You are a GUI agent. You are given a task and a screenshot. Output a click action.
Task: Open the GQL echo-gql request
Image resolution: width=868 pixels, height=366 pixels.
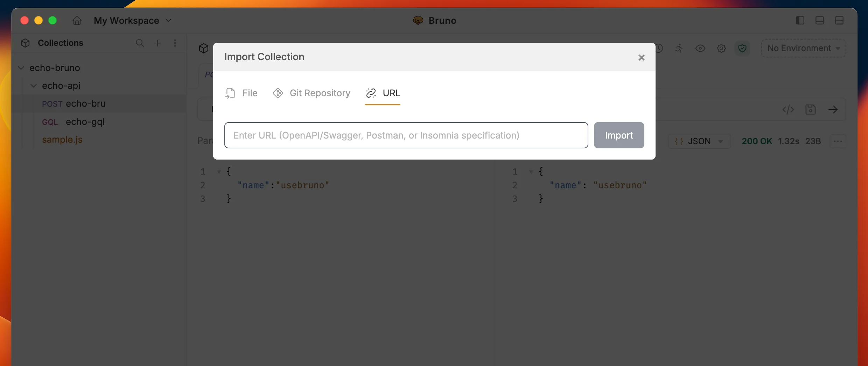pos(99,122)
